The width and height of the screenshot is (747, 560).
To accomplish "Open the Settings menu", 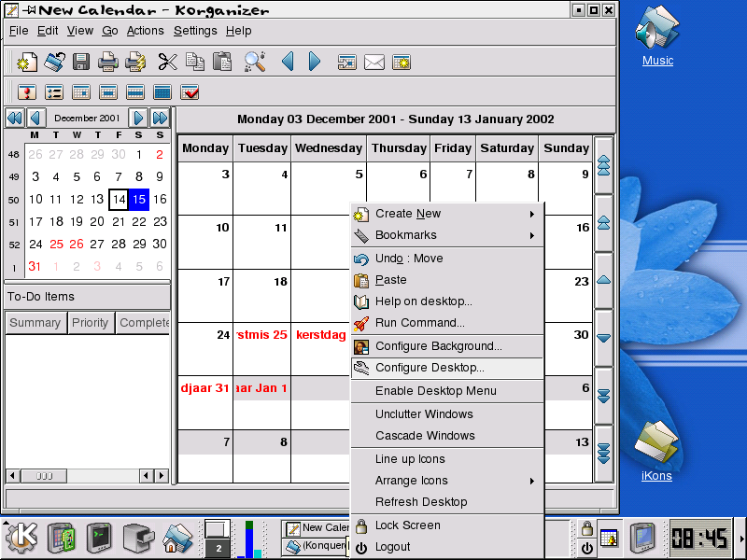I will click(195, 31).
